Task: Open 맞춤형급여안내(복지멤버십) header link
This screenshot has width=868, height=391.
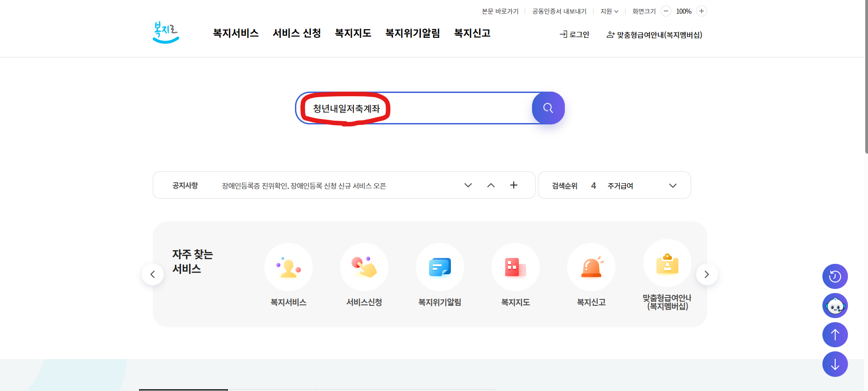Action: (x=655, y=35)
